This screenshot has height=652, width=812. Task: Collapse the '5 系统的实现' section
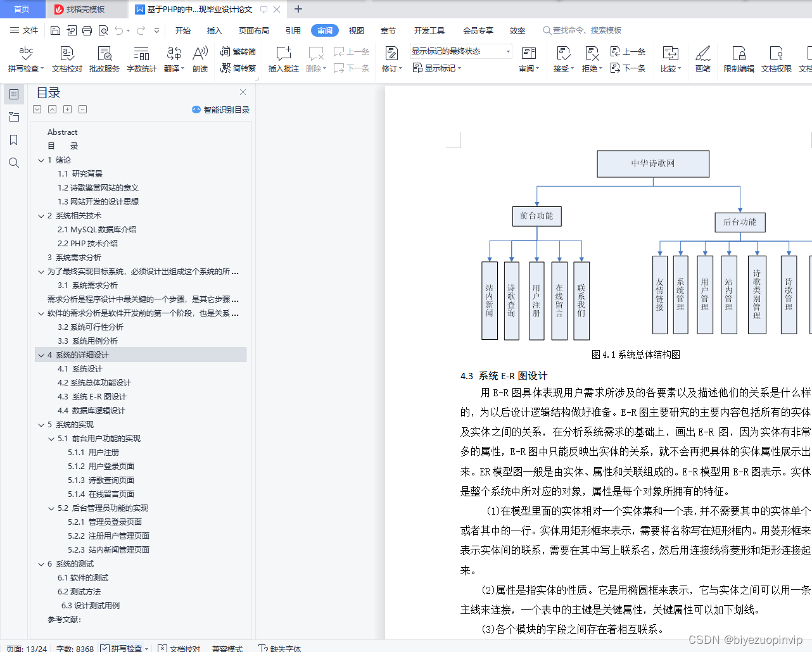(41, 425)
